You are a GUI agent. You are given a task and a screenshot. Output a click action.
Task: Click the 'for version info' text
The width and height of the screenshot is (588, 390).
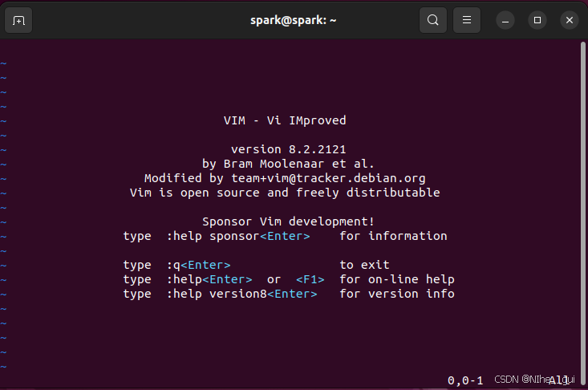tap(397, 294)
